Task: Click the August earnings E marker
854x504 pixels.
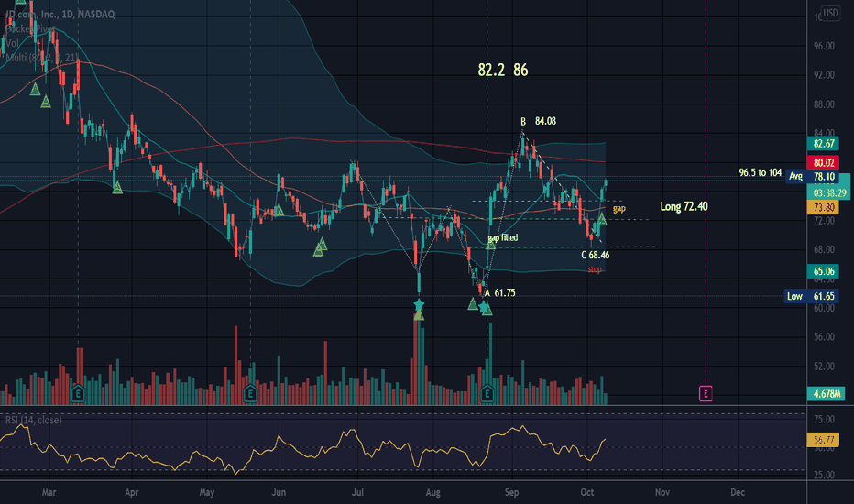Action: [x=487, y=393]
